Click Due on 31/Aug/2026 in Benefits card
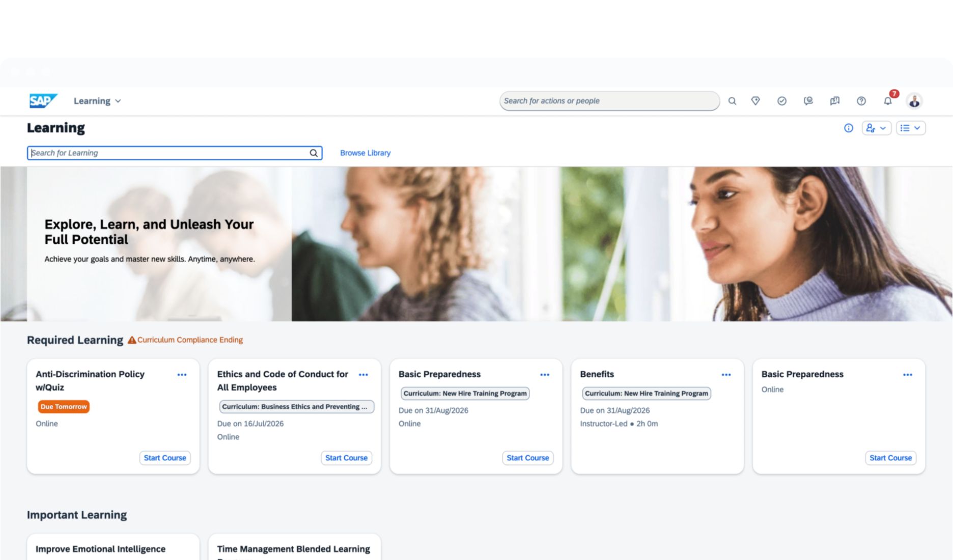 (x=615, y=410)
